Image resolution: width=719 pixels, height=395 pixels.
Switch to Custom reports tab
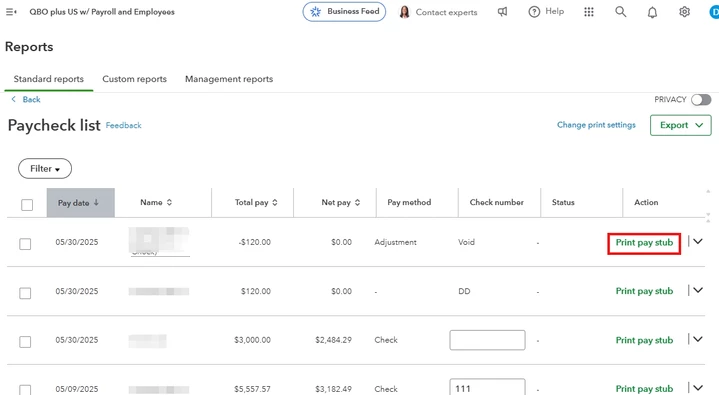click(x=134, y=79)
